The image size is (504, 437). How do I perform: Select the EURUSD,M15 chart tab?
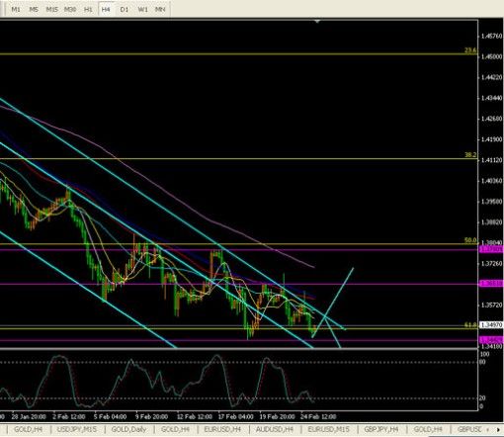click(x=329, y=429)
